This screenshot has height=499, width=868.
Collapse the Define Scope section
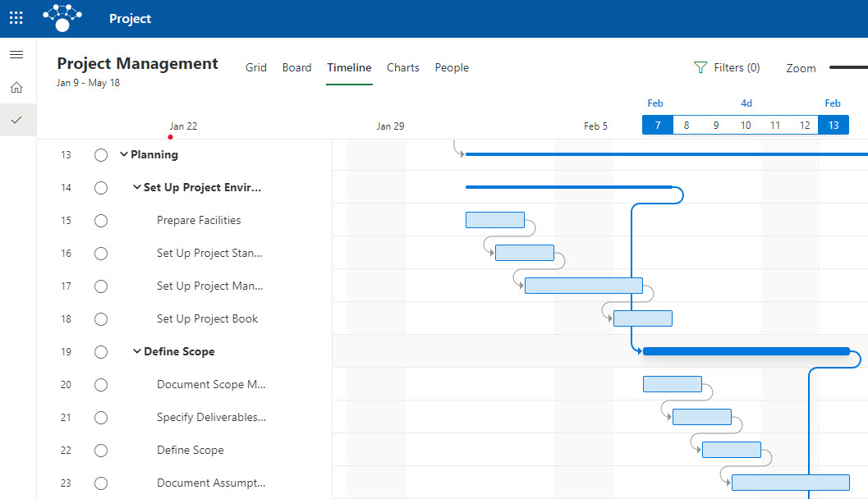137,351
